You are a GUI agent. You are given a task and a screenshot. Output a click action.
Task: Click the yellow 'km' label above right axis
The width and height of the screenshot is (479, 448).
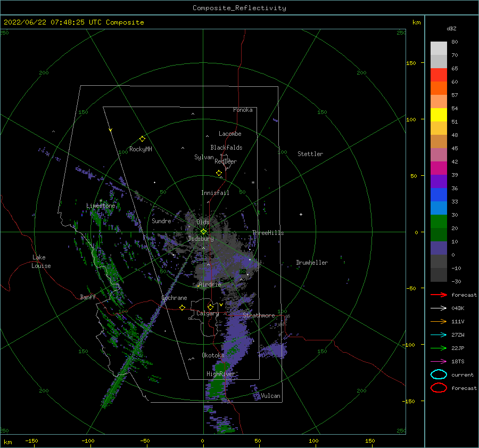(416, 22)
